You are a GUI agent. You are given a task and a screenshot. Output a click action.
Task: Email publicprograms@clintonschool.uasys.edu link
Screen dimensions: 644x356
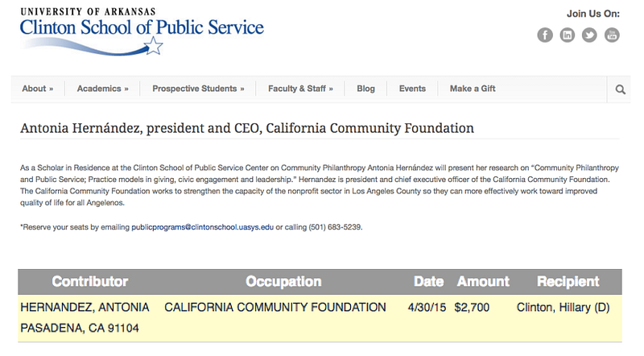(x=203, y=227)
